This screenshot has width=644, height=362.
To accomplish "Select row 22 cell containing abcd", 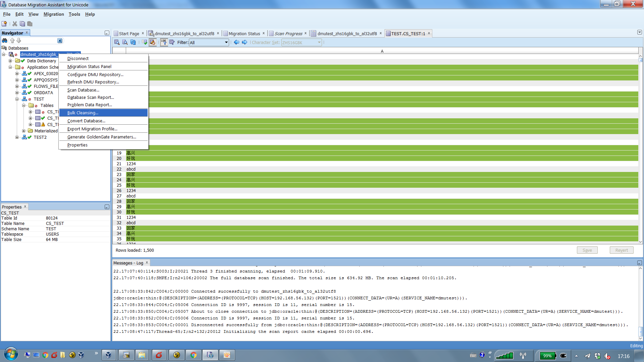I will (382, 169).
